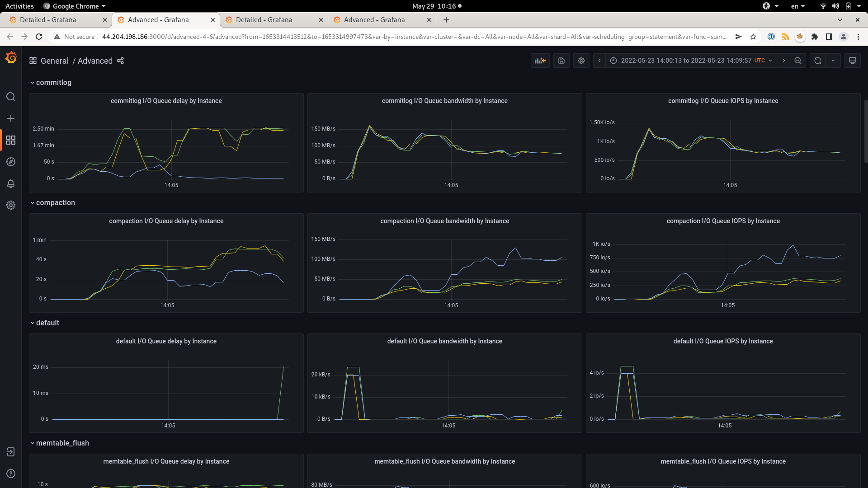This screenshot has height=488, width=868.
Task: Open the dashboard Search
Action: click(x=11, y=97)
